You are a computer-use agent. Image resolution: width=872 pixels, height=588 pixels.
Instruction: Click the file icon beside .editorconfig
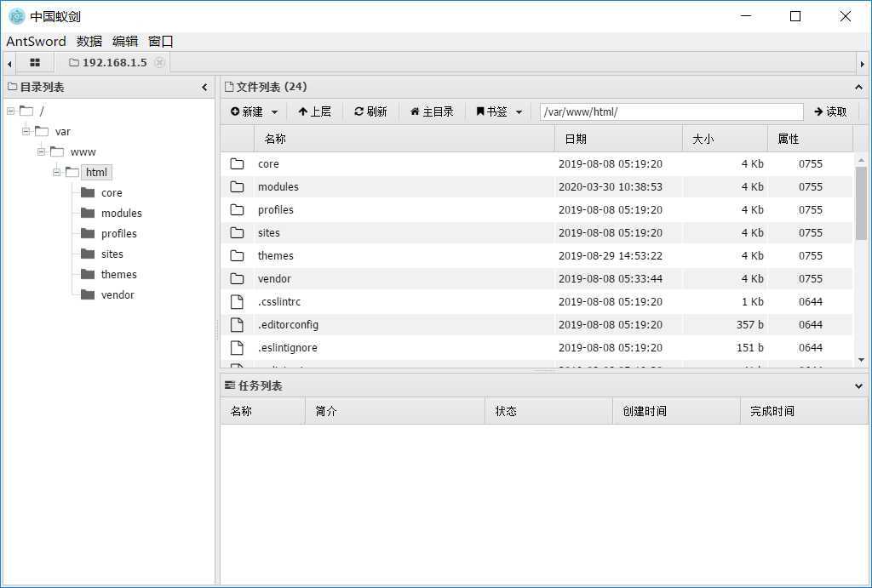click(x=237, y=324)
